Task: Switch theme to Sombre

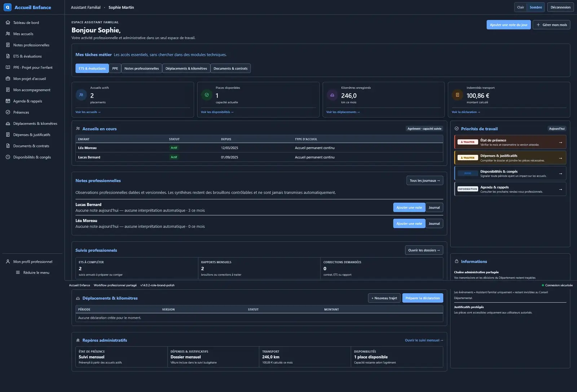Action: pyautogui.click(x=536, y=7)
